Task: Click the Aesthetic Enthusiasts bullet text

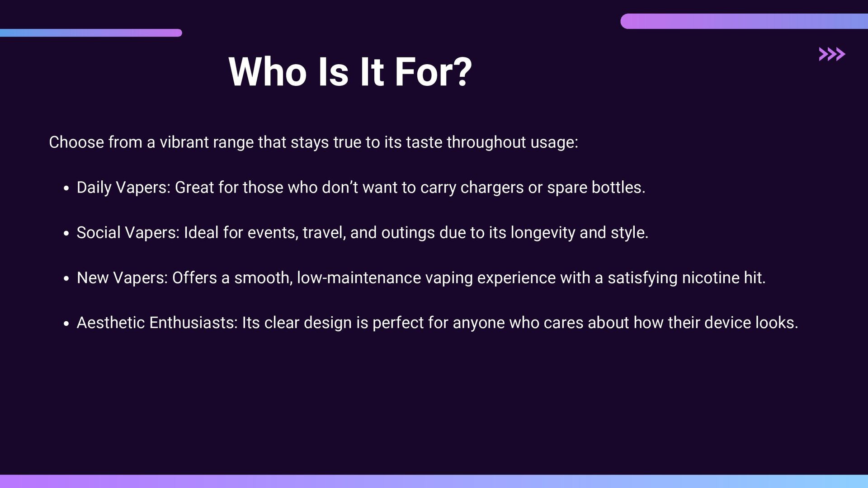Action: pos(438,323)
